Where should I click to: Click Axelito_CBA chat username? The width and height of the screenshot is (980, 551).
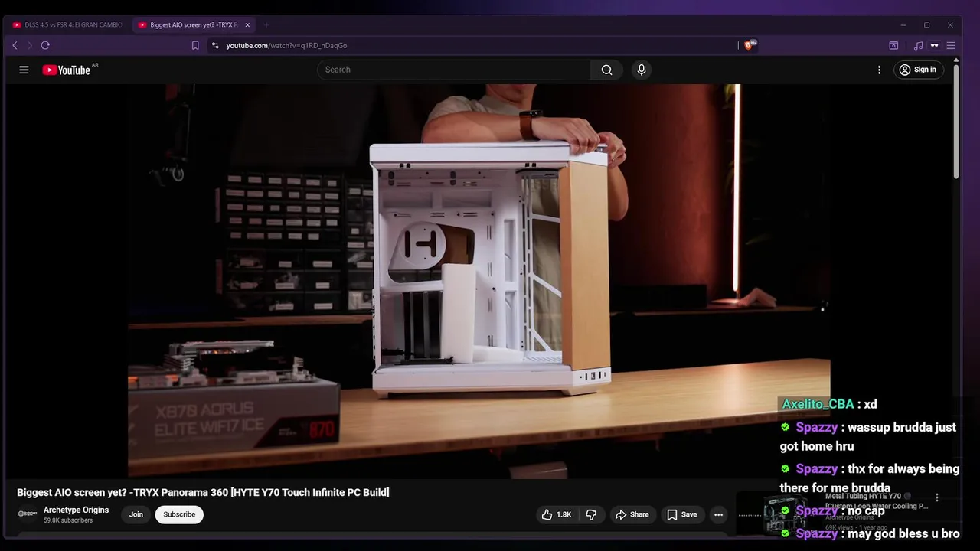coord(818,404)
